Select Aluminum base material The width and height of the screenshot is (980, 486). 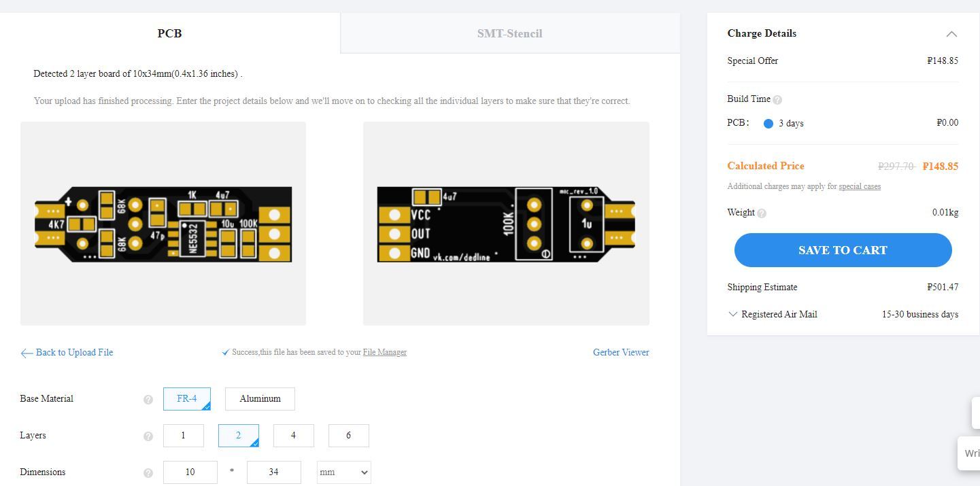click(260, 399)
